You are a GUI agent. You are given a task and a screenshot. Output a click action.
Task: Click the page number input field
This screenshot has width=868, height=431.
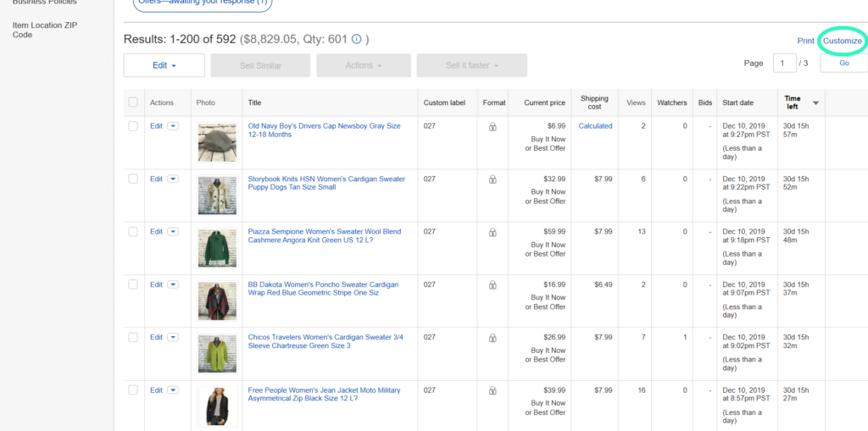(x=784, y=63)
